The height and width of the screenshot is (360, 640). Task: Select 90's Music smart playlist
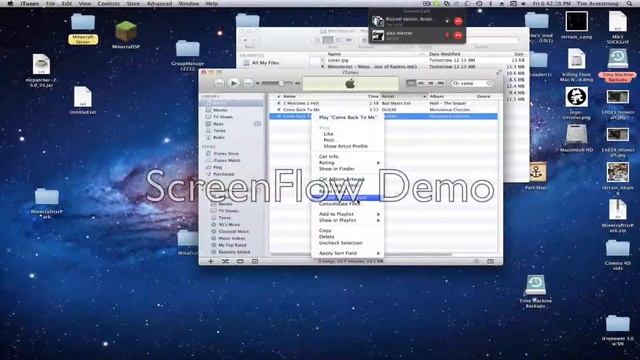pyautogui.click(x=229, y=224)
